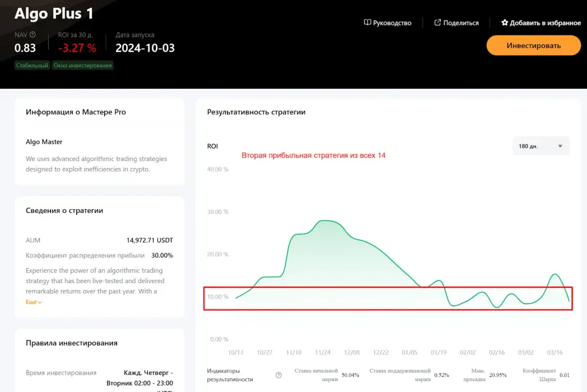The height and width of the screenshot is (392, 587).
Task: Click the 40.00 % axis label
Action: 217,169
